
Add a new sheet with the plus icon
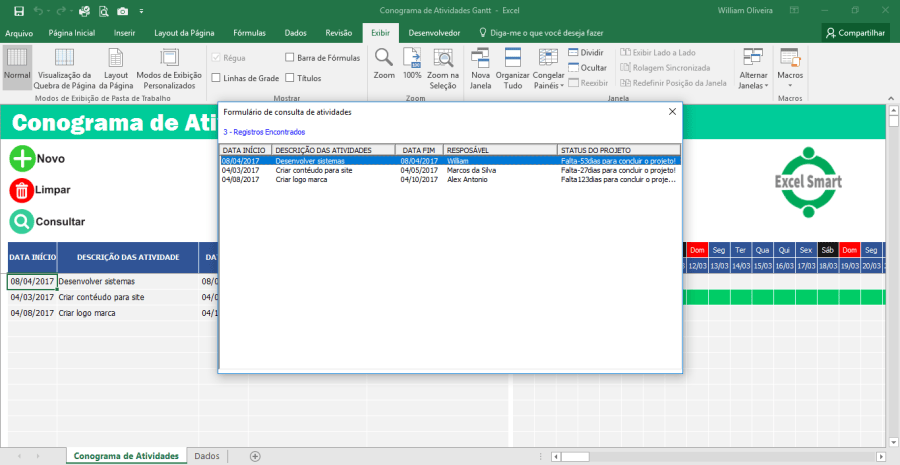255,456
